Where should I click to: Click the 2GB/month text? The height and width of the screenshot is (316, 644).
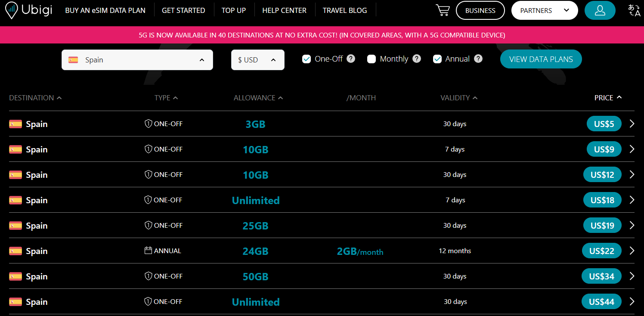(x=360, y=251)
